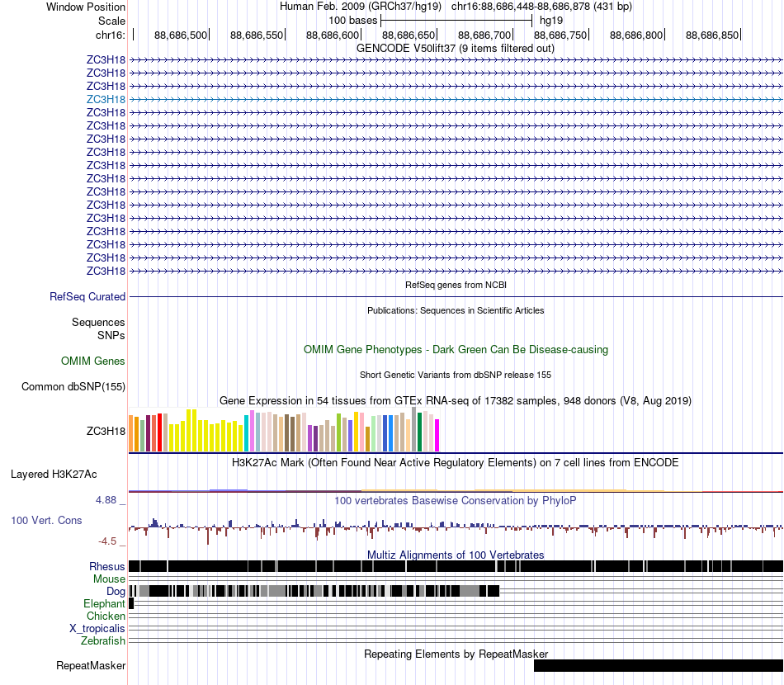Click the Dog species label
Image resolution: width=784 pixels, height=685 pixels.
[x=116, y=592]
